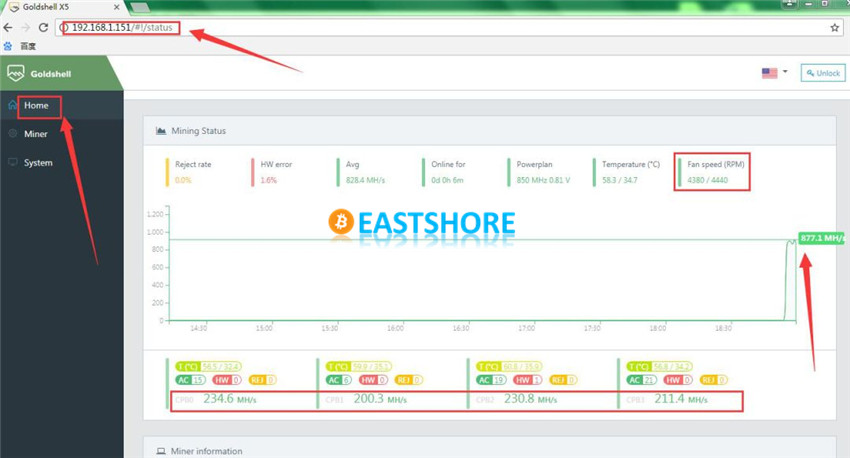Click the Reject rate value 0.0%
The image size is (850, 458).
click(x=183, y=180)
